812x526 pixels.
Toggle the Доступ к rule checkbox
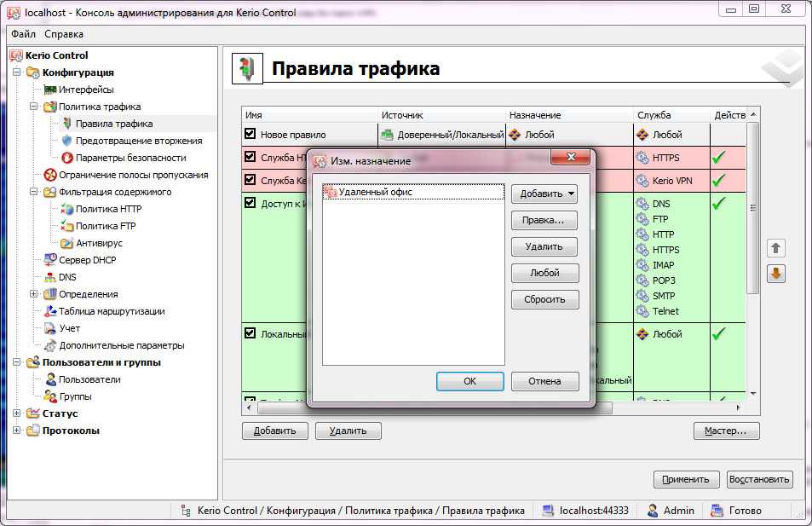251,203
